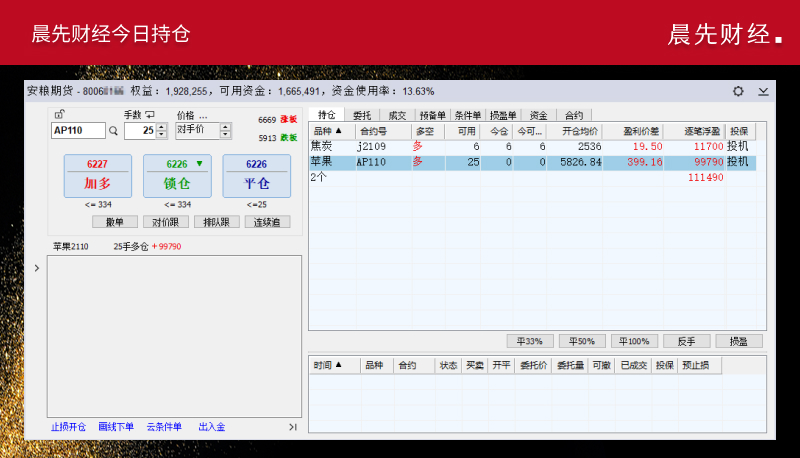Click the magnifier search icon beside AP110
The width and height of the screenshot is (800, 458).
pos(113,130)
